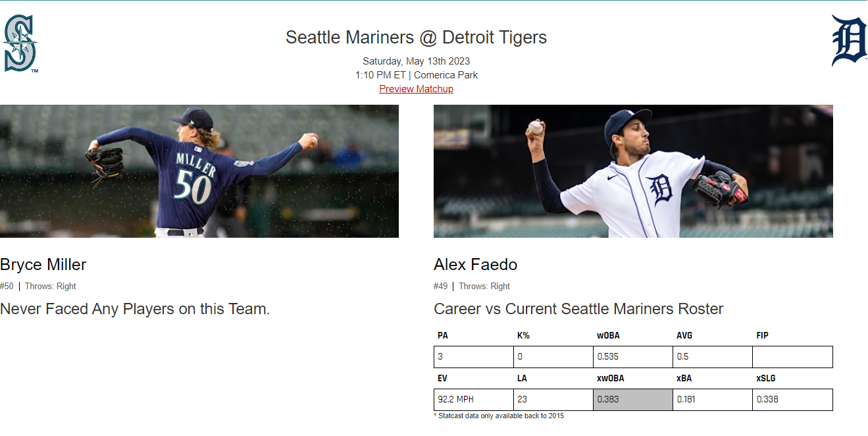The height and width of the screenshot is (436, 868).
Task: Click the PA column header
Action: click(443, 336)
